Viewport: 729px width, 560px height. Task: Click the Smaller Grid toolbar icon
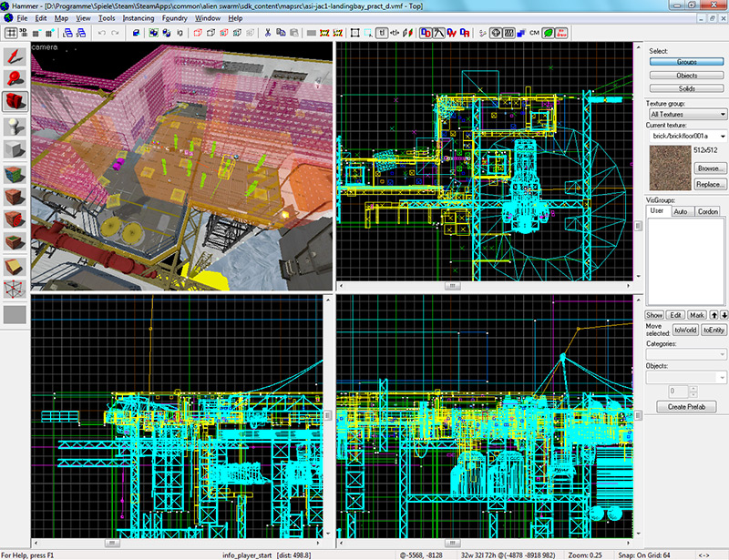coord(36,33)
